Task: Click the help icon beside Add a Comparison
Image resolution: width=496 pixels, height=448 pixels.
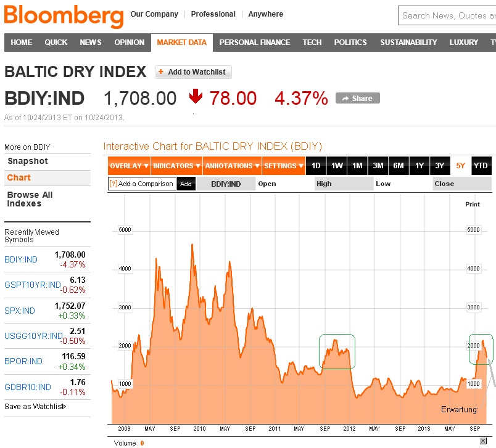Action: point(115,184)
